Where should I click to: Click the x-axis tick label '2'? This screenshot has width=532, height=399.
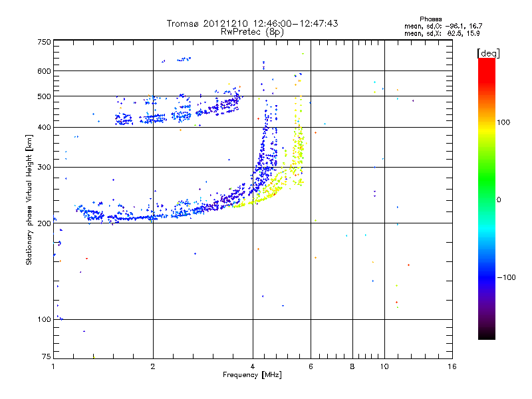[x=153, y=366]
